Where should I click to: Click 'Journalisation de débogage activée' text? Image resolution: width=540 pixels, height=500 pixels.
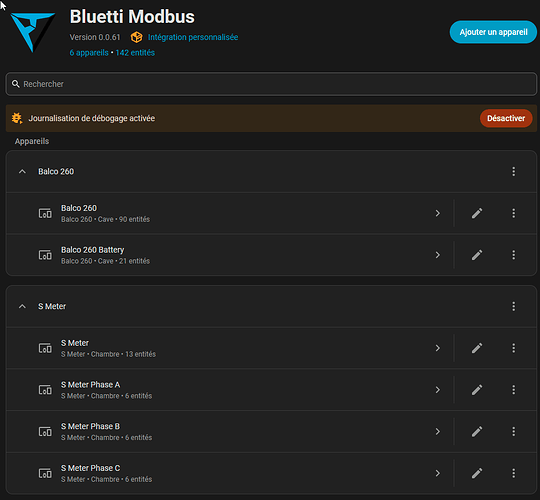click(x=92, y=118)
